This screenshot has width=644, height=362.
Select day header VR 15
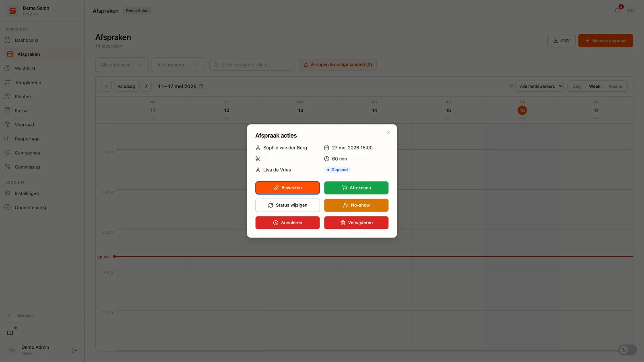point(448,110)
